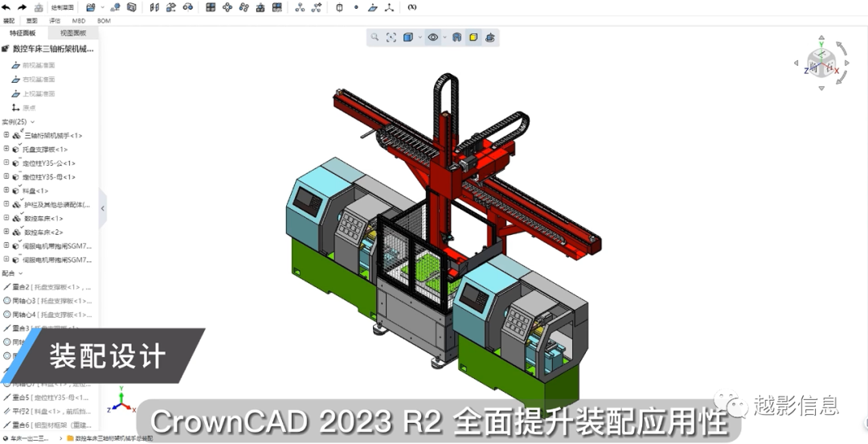868x444 pixels.
Task: Click the up arrow above navigation cube
Action: [x=821, y=39]
